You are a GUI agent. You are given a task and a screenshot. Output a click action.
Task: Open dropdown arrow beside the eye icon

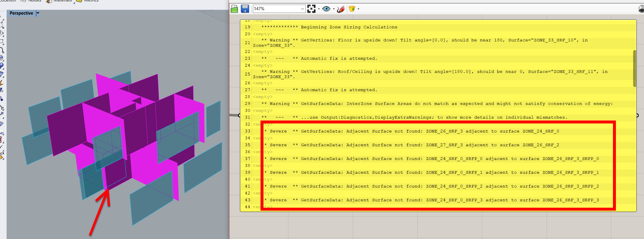tap(334, 9)
